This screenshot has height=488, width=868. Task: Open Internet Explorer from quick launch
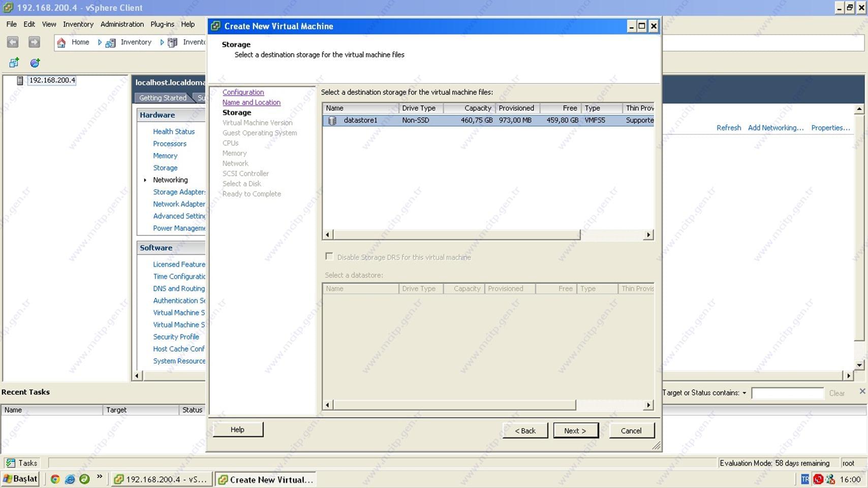pos(70,479)
